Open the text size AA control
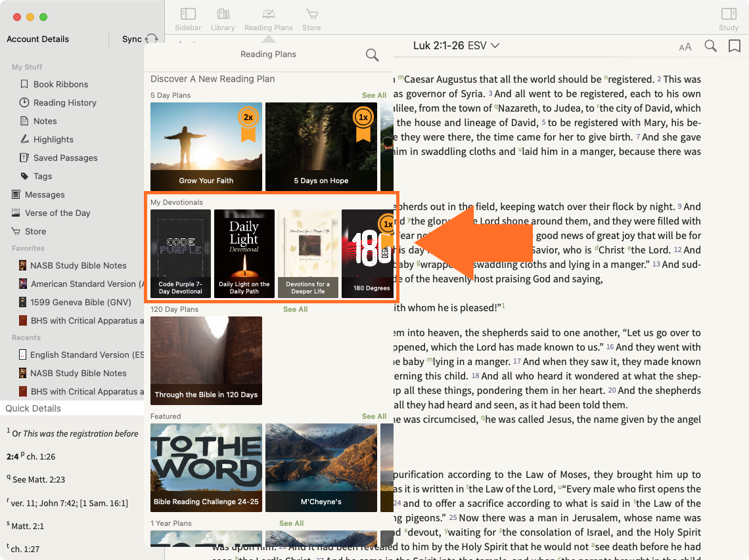 click(x=685, y=47)
